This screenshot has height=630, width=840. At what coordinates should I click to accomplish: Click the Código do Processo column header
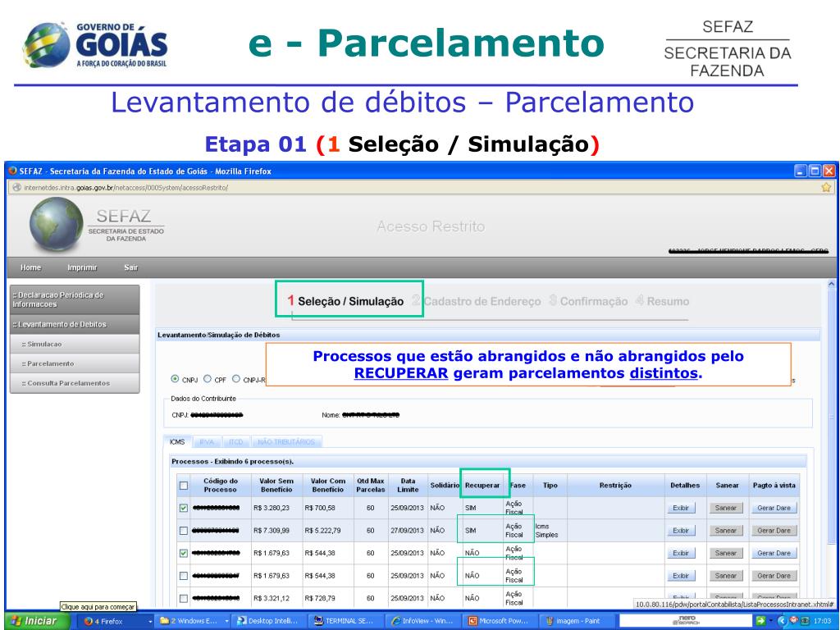point(220,486)
